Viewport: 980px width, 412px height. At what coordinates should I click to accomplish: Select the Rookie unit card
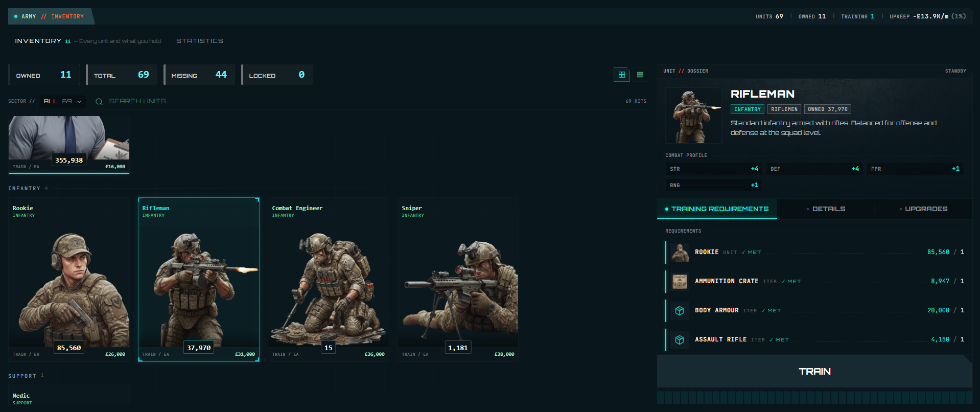69,280
